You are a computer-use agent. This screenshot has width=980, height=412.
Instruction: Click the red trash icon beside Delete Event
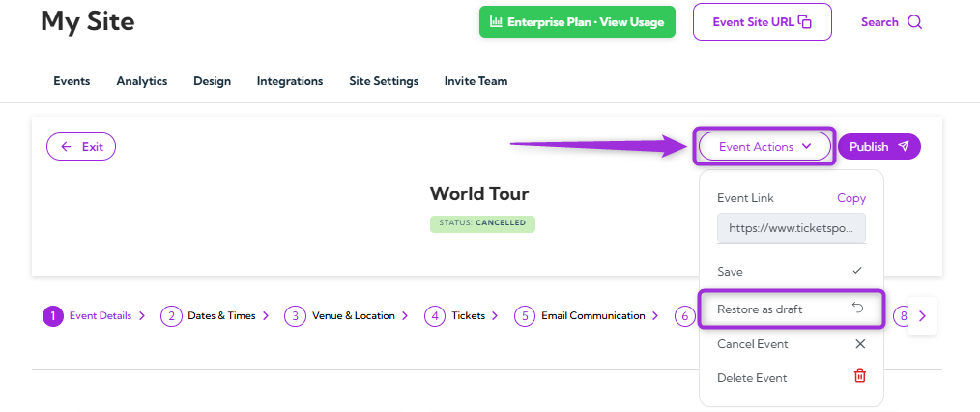point(860,376)
